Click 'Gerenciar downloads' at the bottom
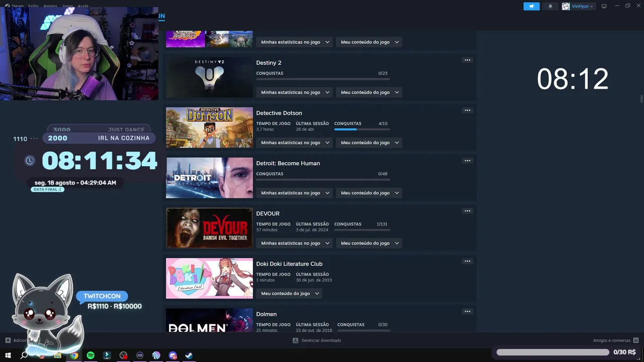This screenshot has width=644, height=362. [321, 340]
